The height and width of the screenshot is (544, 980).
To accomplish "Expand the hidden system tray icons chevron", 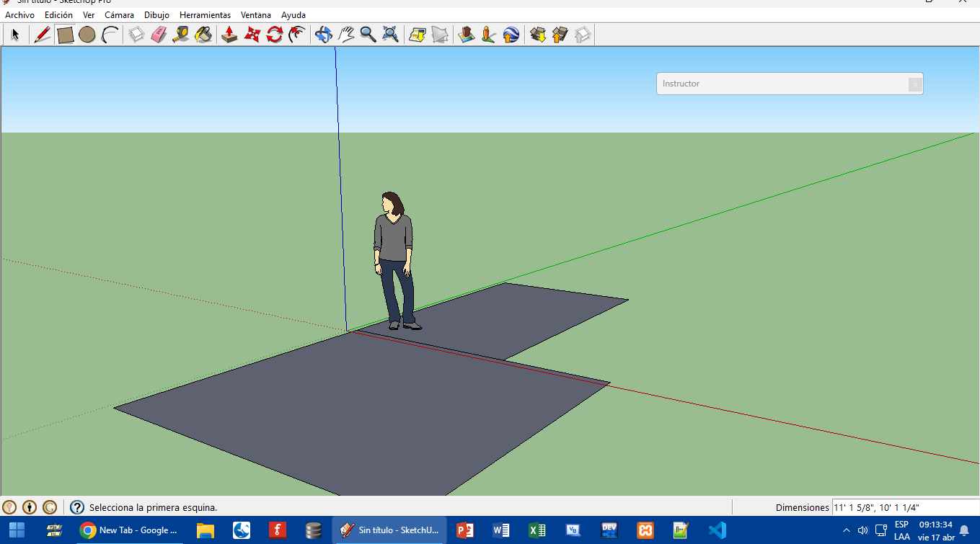I will 847,530.
